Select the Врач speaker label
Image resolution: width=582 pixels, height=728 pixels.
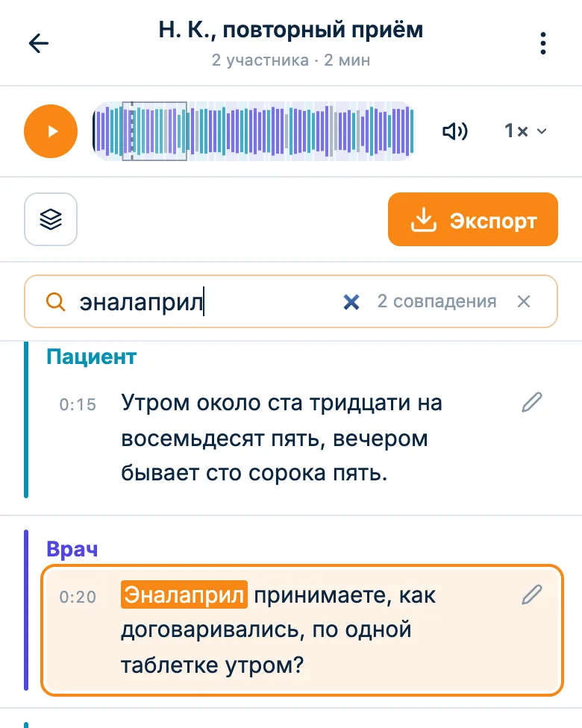tap(72, 549)
